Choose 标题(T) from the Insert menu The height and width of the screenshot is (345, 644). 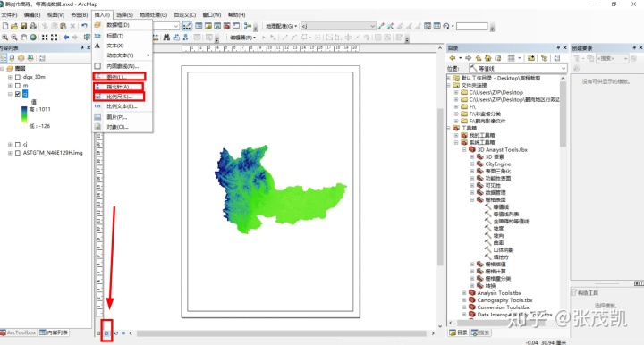point(123,36)
